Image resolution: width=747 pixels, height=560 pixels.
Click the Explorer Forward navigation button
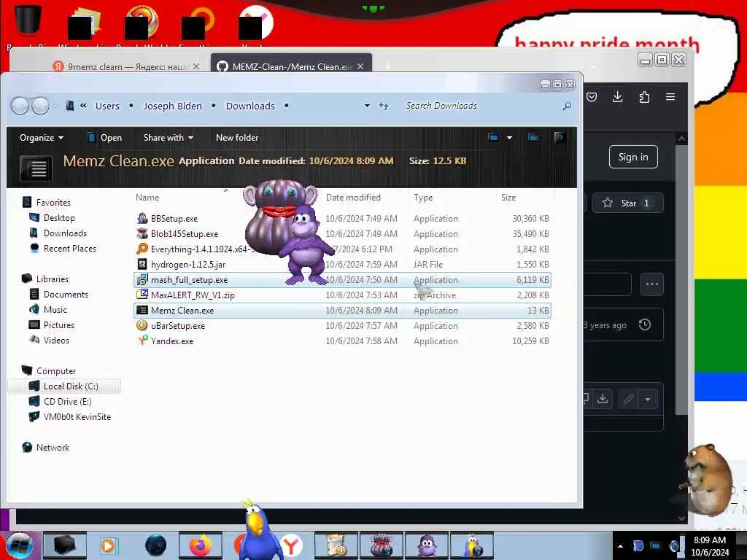click(x=41, y=106)
